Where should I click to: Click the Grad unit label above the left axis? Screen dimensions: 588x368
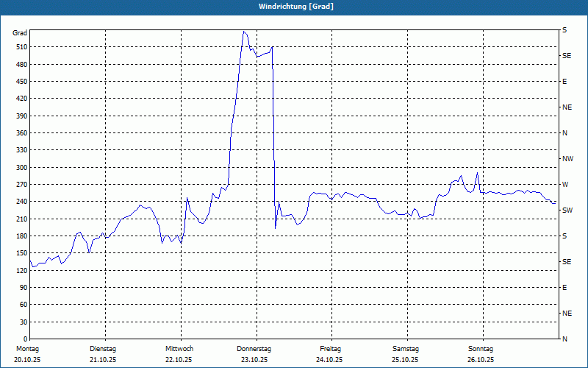[x=21, y=33]
